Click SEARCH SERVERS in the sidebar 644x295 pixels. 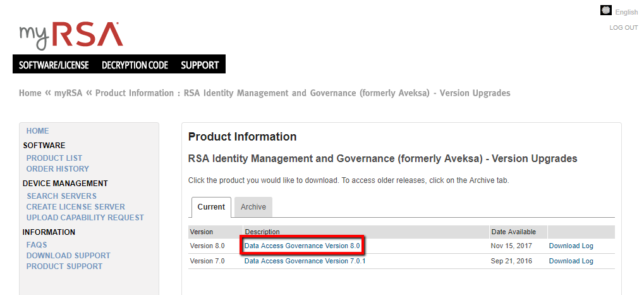61,196
